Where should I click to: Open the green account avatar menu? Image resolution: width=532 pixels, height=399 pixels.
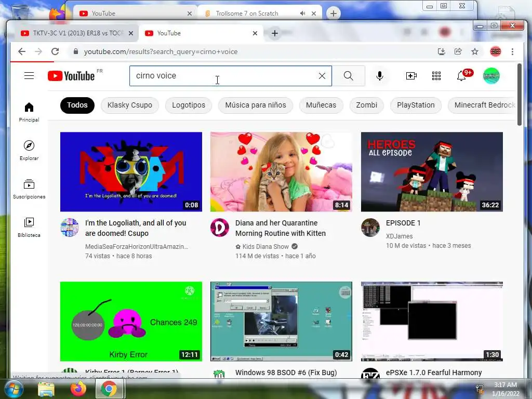pos(491,76)
